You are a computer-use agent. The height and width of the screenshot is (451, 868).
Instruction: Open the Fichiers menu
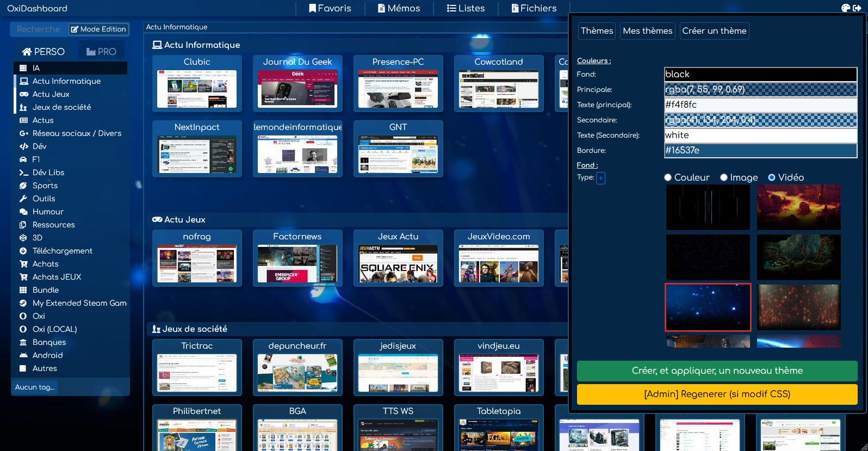534,8
